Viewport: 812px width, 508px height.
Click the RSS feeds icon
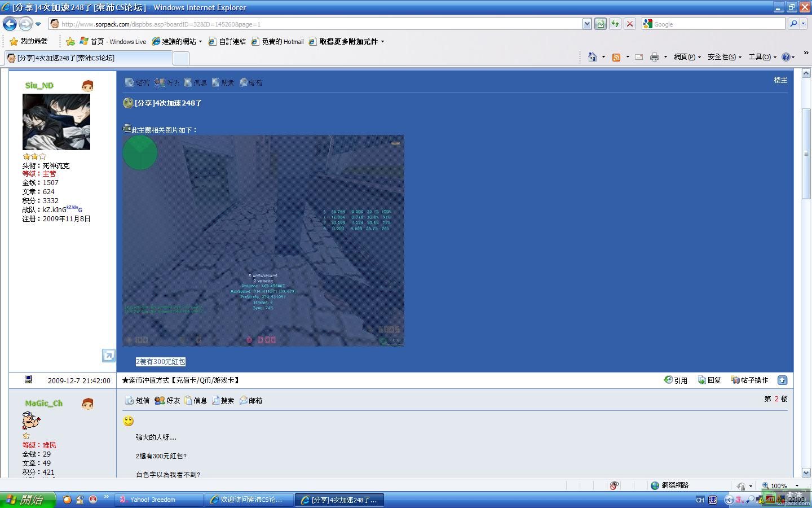(616, 57)
